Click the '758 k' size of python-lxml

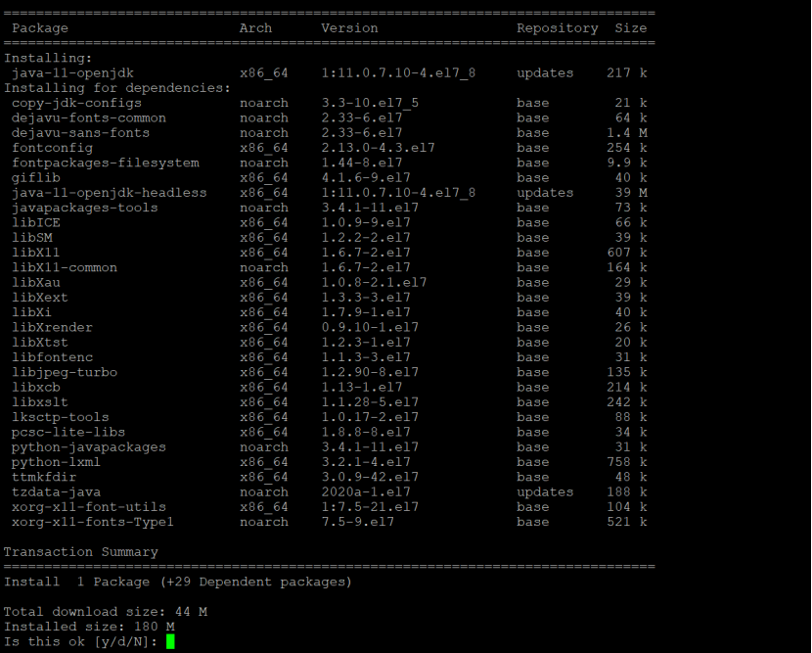click(x=627, y=462)
